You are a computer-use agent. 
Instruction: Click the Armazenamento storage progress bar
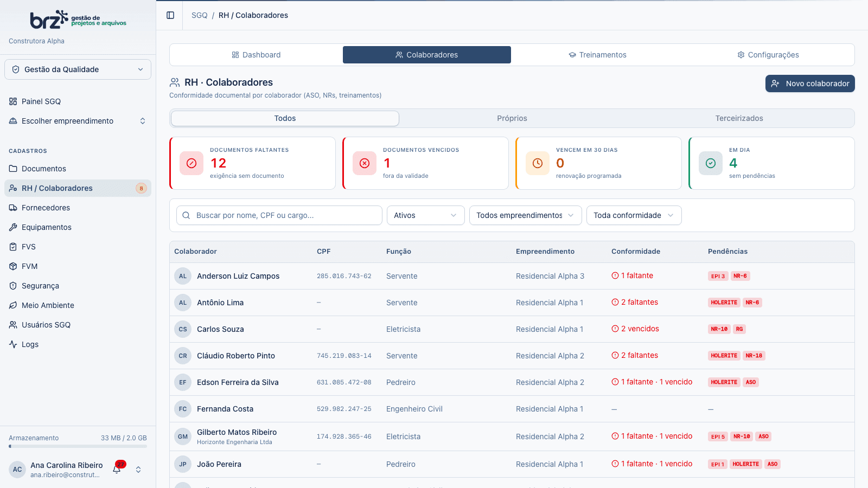coord(78,447)
